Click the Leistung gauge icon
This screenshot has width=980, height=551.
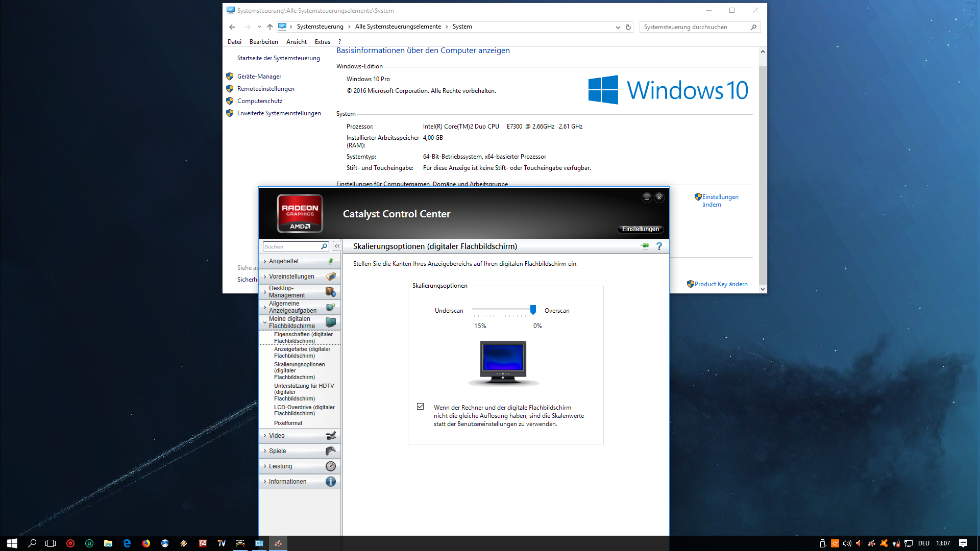point(331,466)
